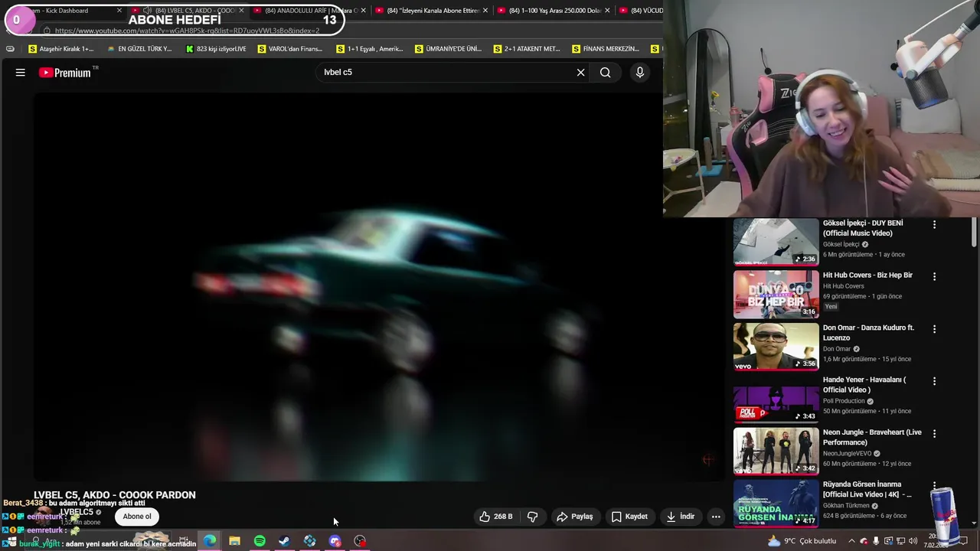Open title 'Göksel İpekçi - DUY BENİ'
This screenshot has width=980, height=551.
pos(863,228)
